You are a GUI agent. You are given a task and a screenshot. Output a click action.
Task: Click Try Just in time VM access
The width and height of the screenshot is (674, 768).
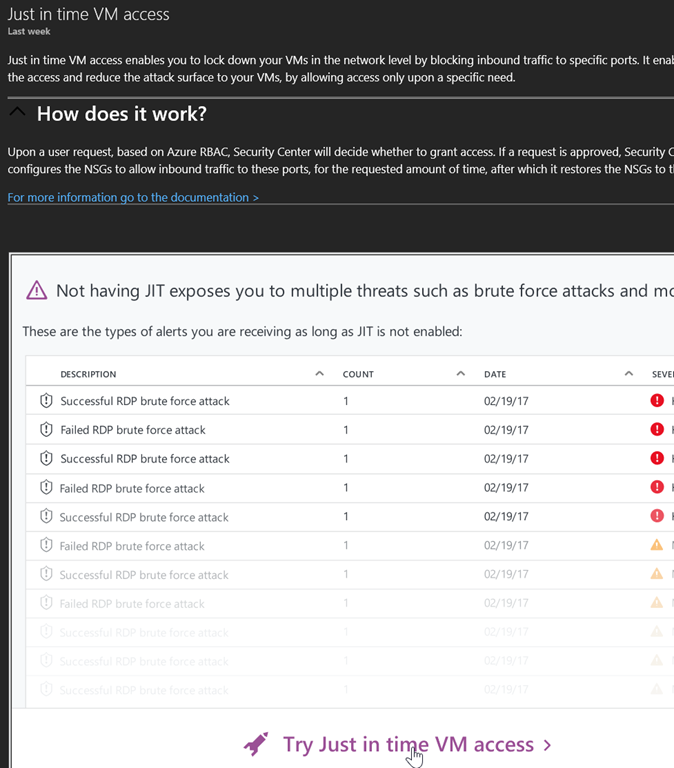(x=417, y=744)
